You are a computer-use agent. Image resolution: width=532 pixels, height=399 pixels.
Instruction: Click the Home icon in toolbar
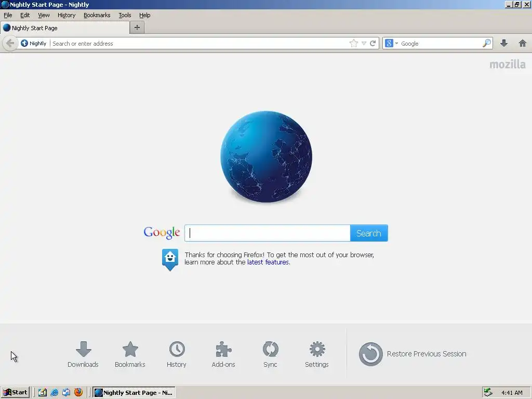[523, 43]
